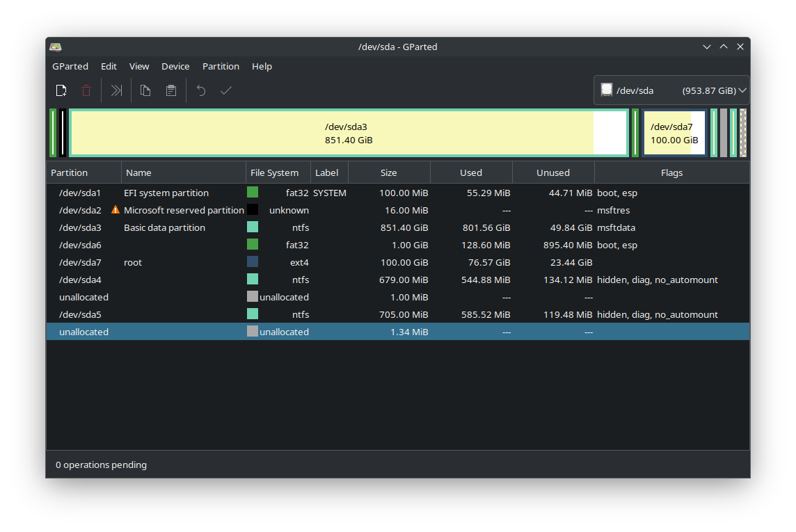The height and width of the screenshot is (532, 796).
Task: Select the /dev/sda7 row in the table
Action: (398, 262)
